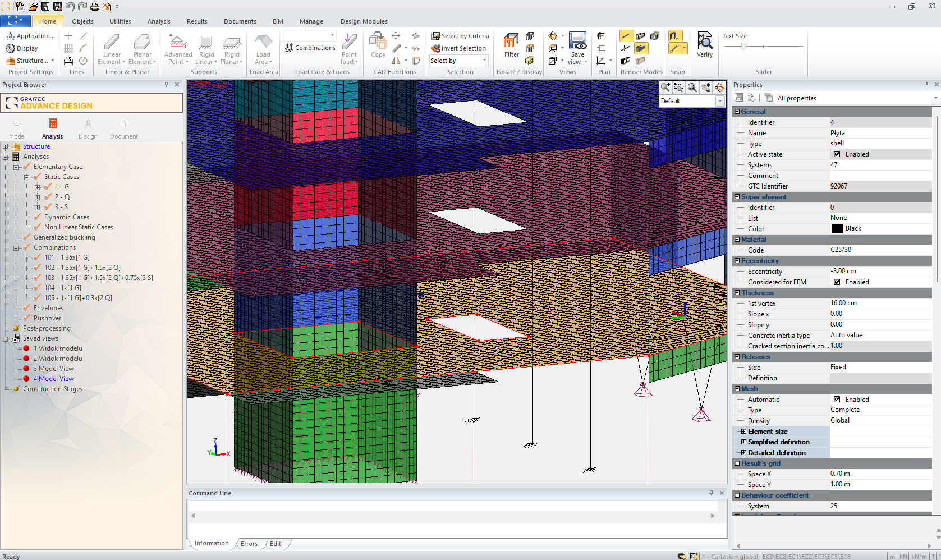
Task: Expand the Element size property group
Action: pyautogui.click(x=743, y=432)
